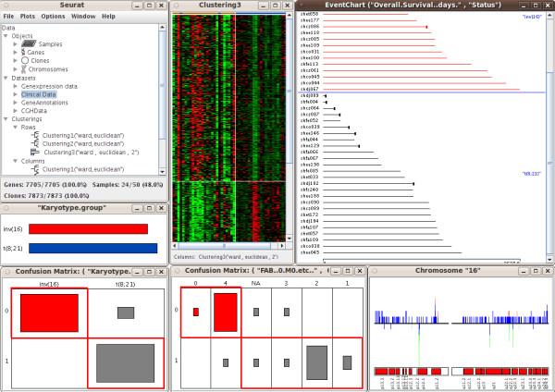Click the EventChart scroll down arrow
Screen dimensions: 555x392
(549, 259)
